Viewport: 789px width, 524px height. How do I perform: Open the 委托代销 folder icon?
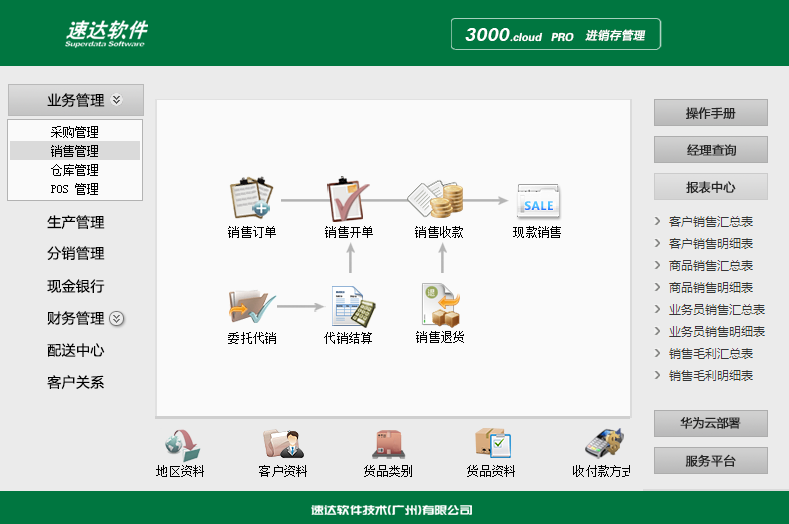[252, 306]
